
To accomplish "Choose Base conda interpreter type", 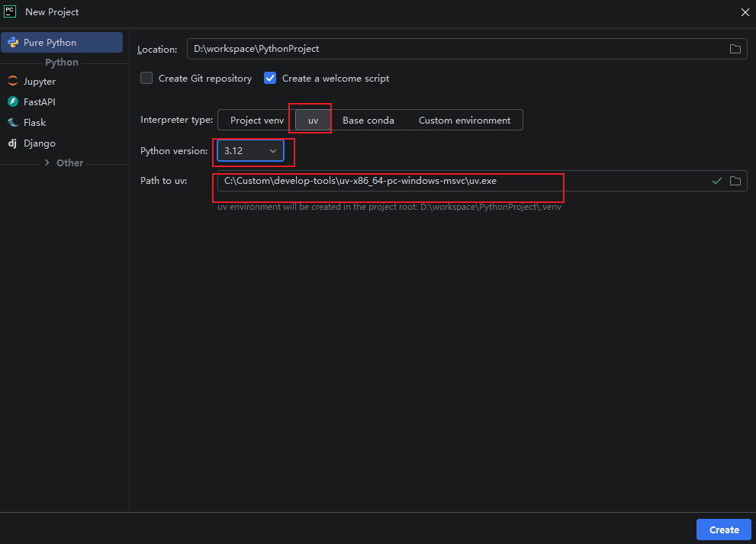I will 368,121.
